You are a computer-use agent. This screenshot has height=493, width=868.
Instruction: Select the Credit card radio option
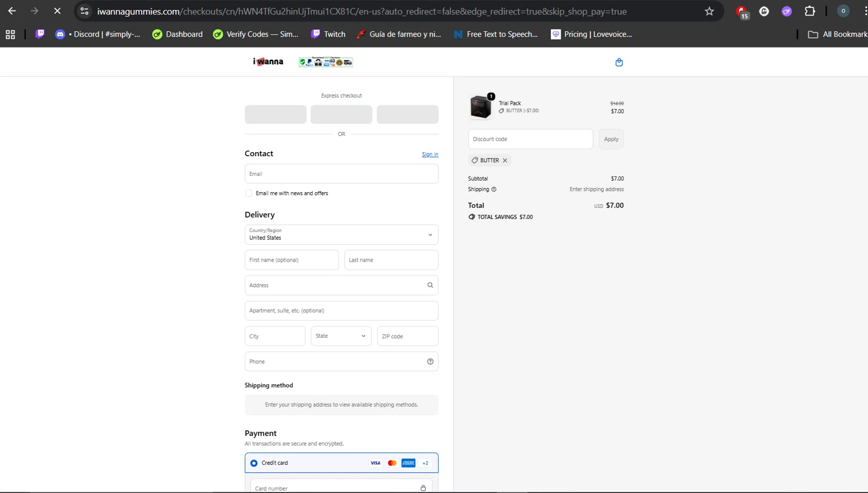click(254, 463)
